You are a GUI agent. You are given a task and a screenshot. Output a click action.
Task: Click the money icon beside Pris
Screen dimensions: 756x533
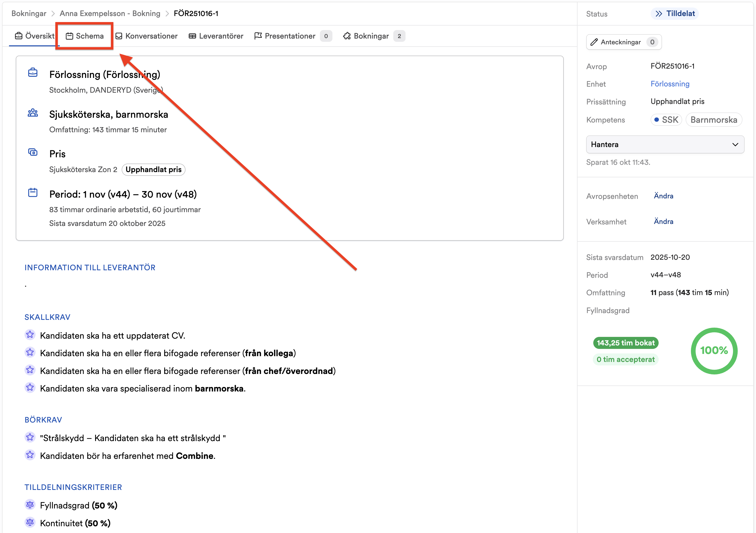click(x=33, y=152)
